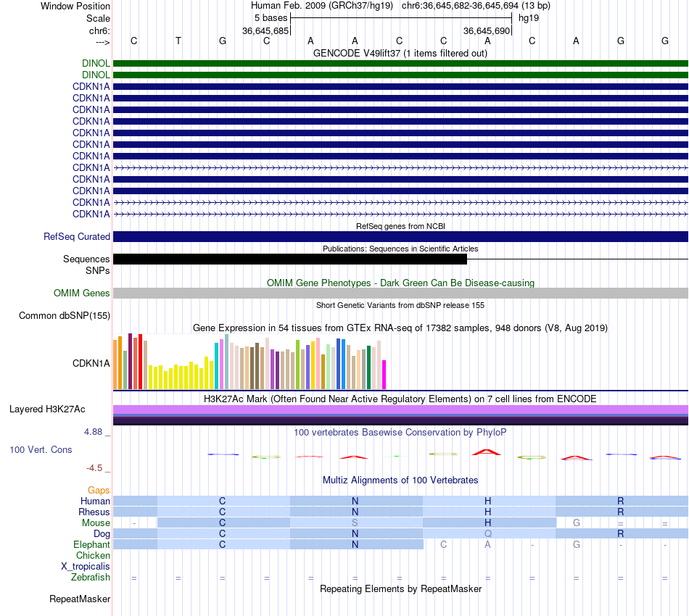
Task: Click CDKN1A label beside GTEx bar chart
Action: point(91,363)
